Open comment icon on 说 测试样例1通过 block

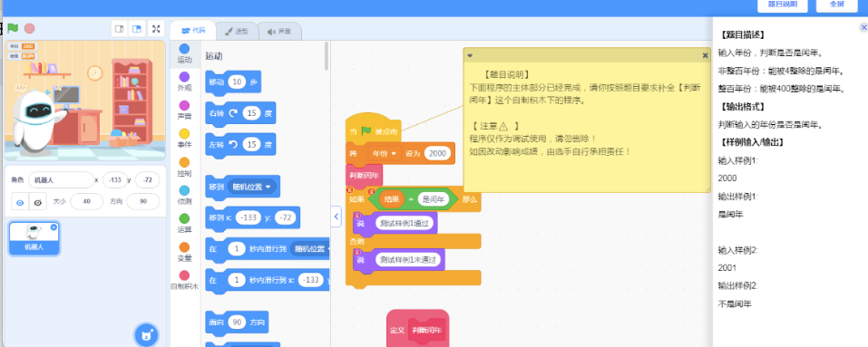click(357, 215)
